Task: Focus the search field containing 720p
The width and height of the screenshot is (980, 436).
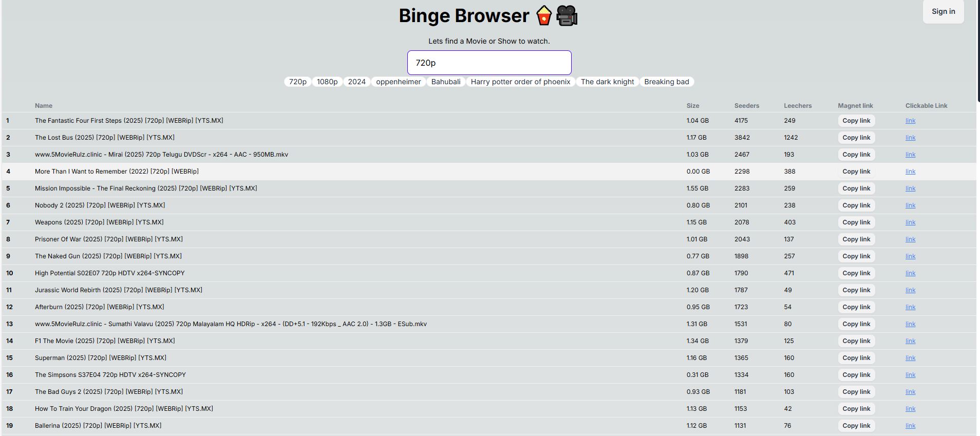Action: coord(489,63)
